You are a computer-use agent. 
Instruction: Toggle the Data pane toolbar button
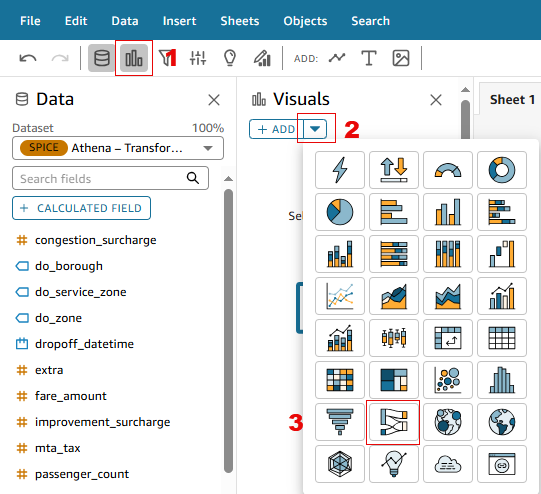101,58
